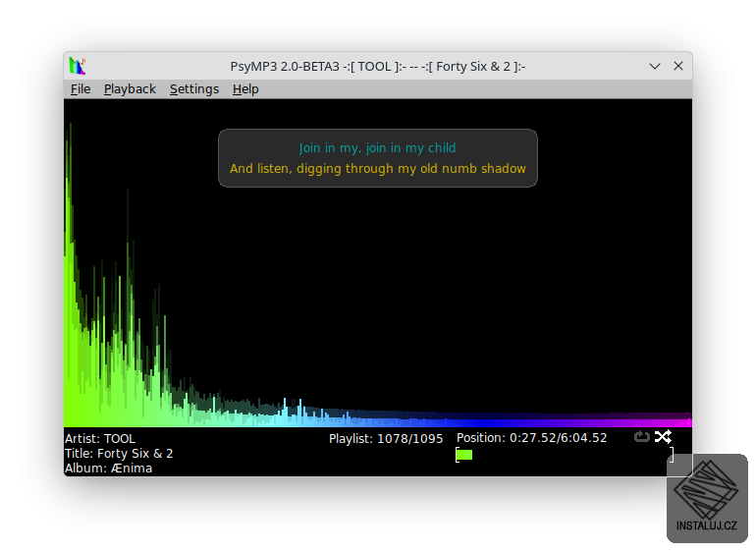The height and width of the screenshot is (552, 756).
Task: Open the Settings menu
Action: coord(194,89)
